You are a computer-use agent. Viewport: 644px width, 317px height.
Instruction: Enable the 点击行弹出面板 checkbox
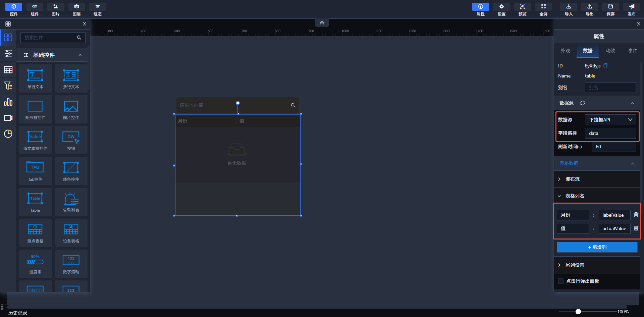(561, 281)
